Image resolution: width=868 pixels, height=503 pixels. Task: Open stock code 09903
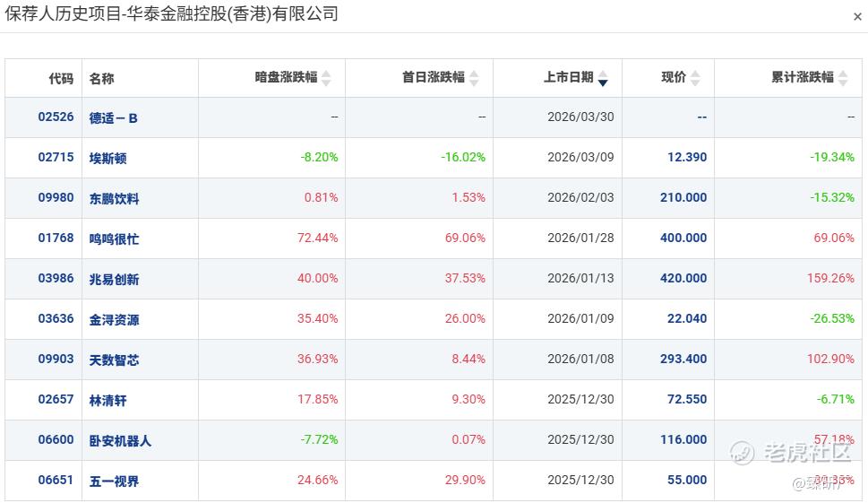point(56,360)
